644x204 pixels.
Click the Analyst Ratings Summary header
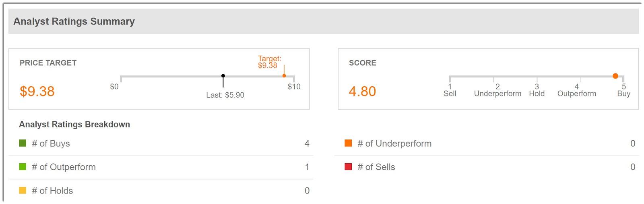click(74, 21)
